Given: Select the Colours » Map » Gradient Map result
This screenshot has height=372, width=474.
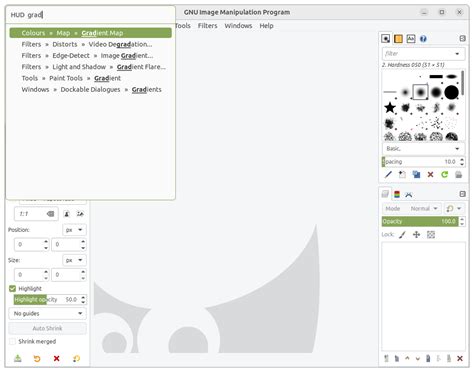Looking at the screenshot, I should click(x=90, y=33).
